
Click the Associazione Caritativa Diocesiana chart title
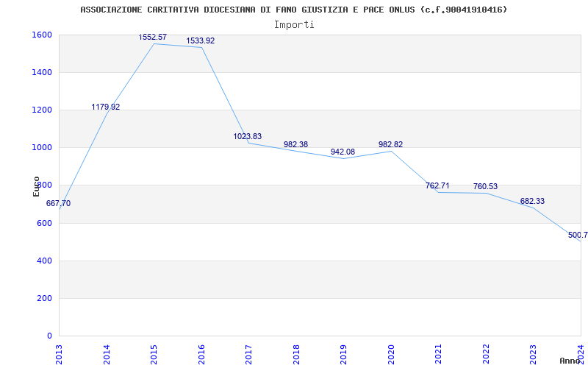294,10
